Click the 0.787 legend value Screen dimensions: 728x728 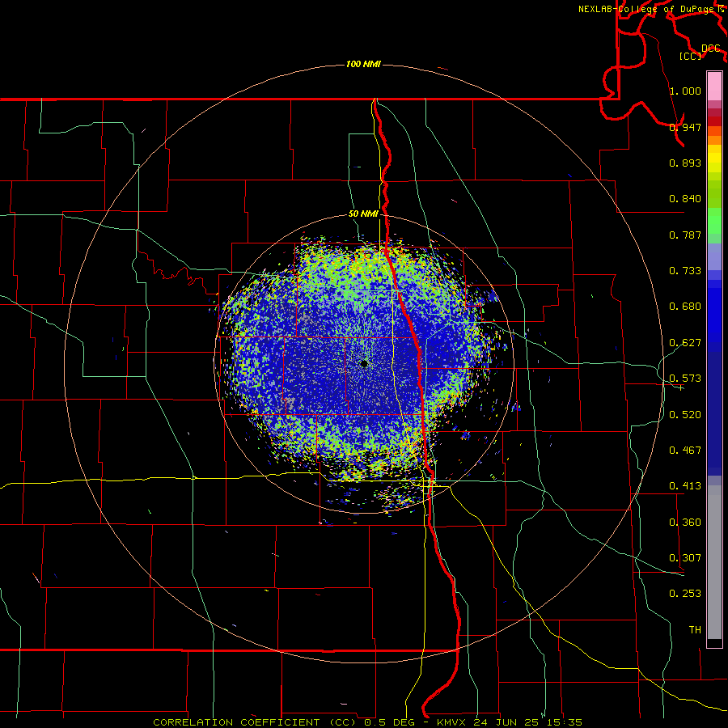[x=685, y=235]
